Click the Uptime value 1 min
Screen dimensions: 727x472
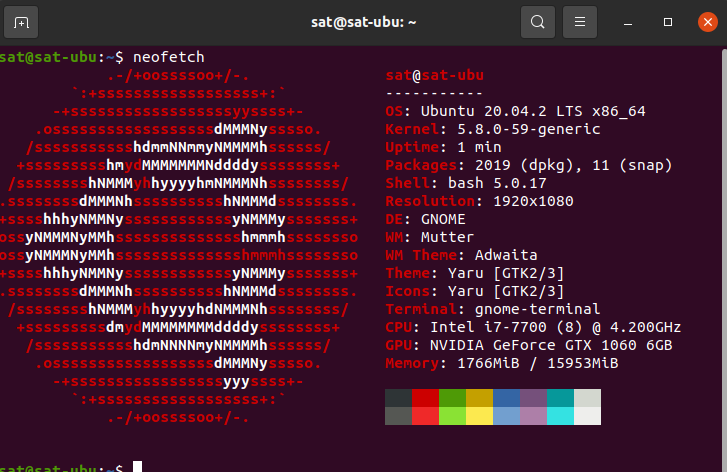tap(479, 147)
